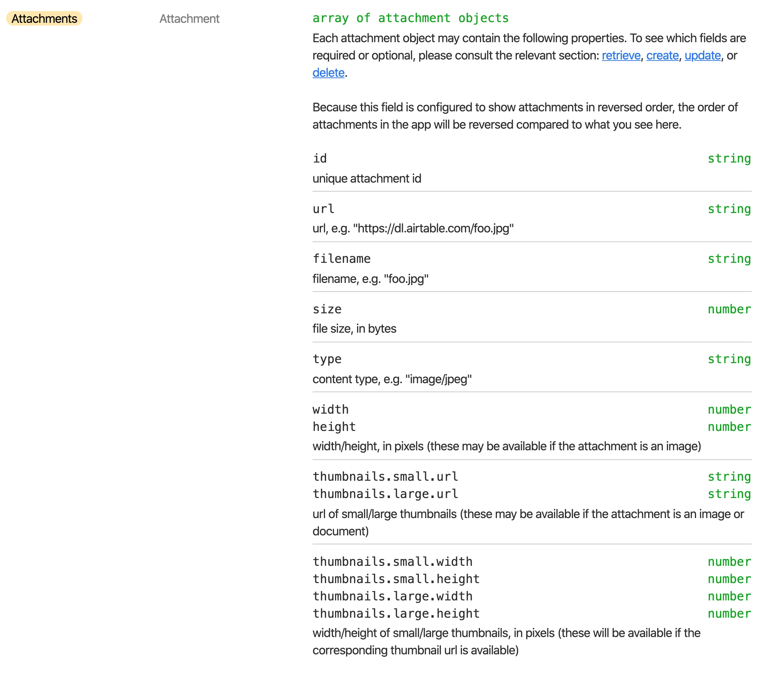This screenshot has width=769, height=700.
Task: Click the 'string' type beside thumbnails.small.url
Action: 729,477
